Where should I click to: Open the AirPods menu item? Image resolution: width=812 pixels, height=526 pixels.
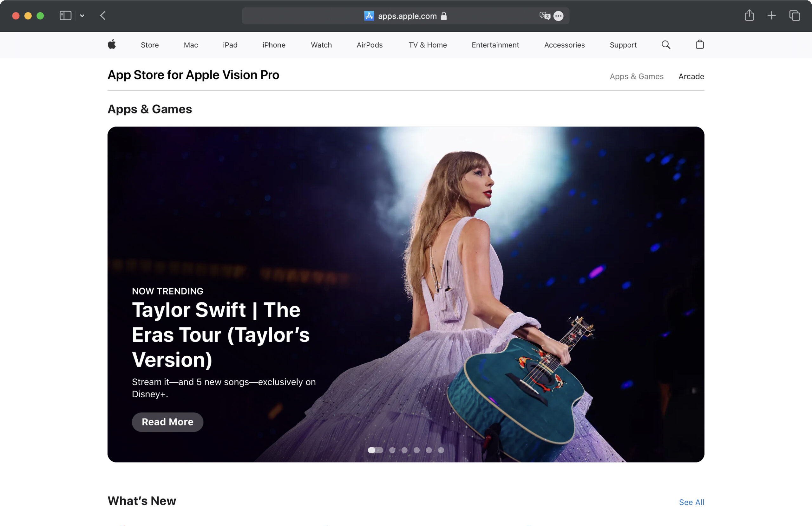tap(370, 45)
